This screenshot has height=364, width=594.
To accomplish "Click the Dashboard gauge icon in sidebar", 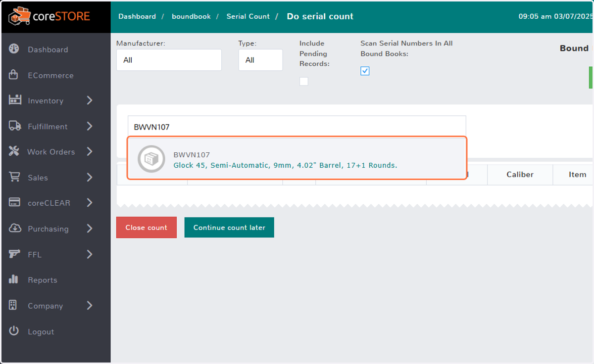I will pyautogui.click(x=14, y=49).
